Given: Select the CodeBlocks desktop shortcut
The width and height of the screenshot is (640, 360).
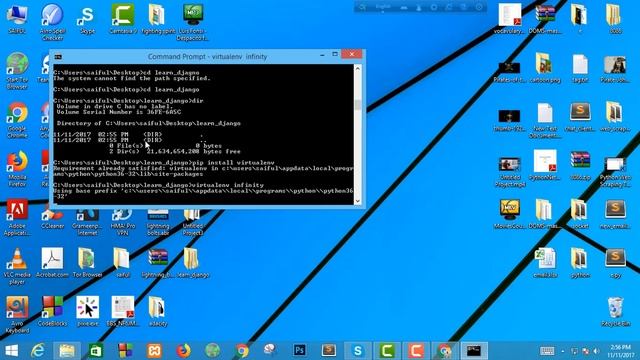Looking at the screenshot, I should coord(52,311).
